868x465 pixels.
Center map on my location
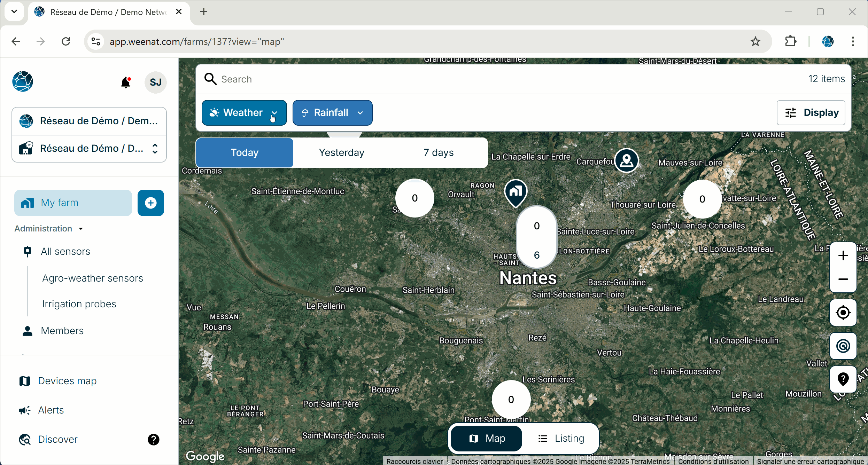(x=843, y=313)
